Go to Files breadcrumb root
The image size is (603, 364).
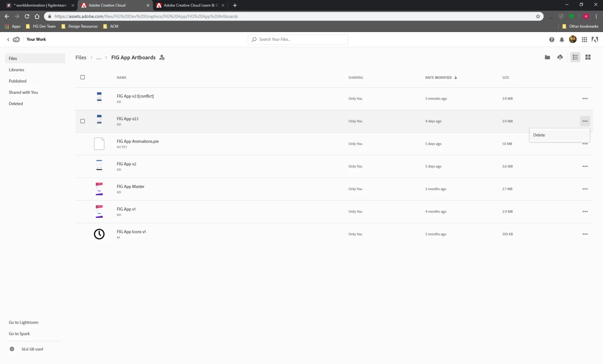point(81,57)
